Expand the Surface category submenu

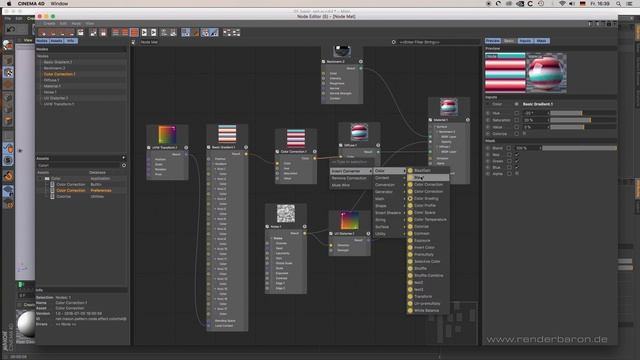[x=389, y=227]
